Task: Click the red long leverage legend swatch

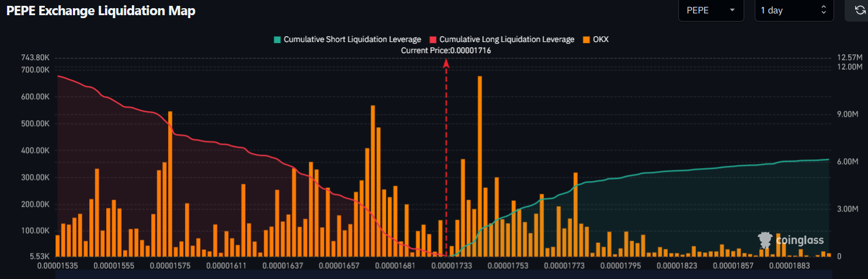Action: click(433, 40)
